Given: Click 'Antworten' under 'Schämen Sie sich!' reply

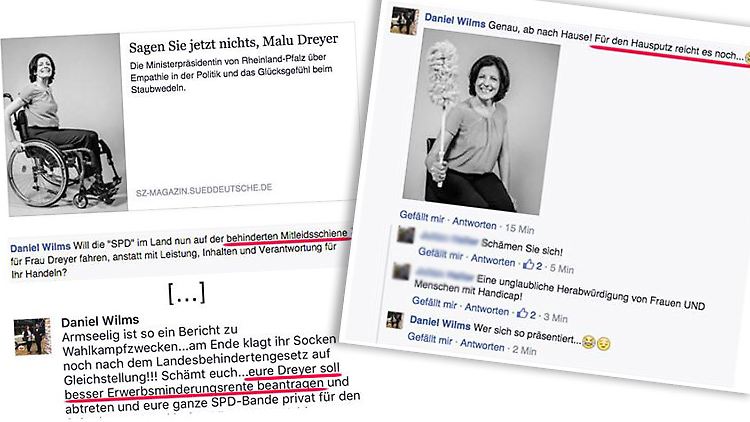Looking at the screenshot, I should [x=493, y=260].
